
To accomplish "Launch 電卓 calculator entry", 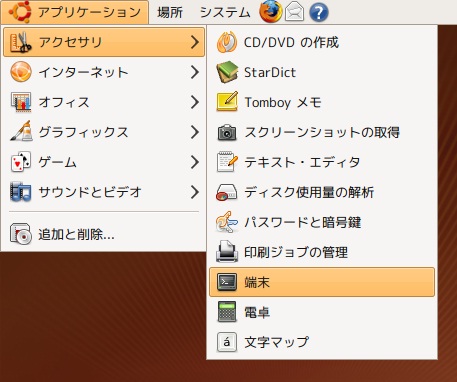I will [322, 312].
